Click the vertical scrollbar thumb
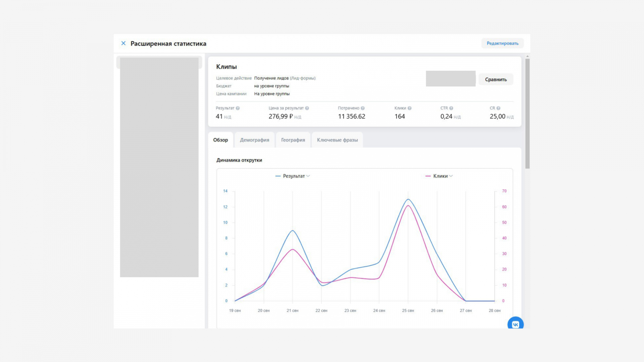Image resolution: width=644 pixels, height=362 pixels. pos(527,113)
